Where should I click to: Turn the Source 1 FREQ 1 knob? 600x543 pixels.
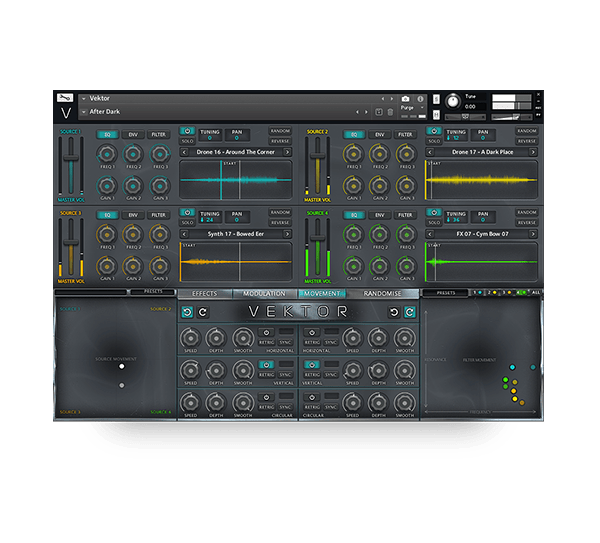[x=106, y=153]
